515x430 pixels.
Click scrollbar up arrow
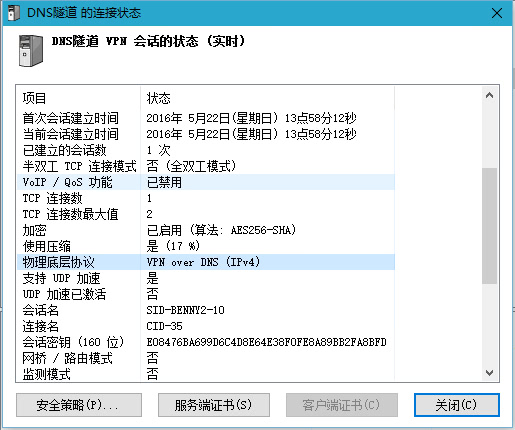click(x=489, y=96)
